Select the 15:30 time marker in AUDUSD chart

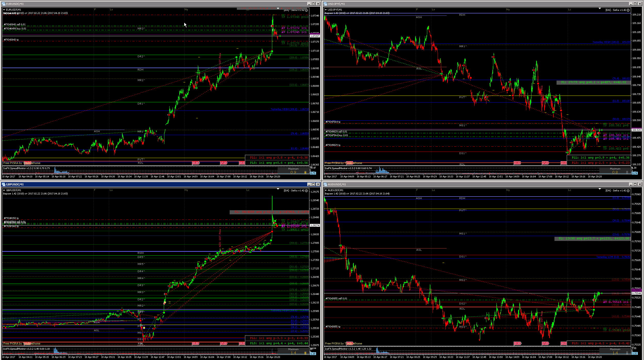[518, 343]
